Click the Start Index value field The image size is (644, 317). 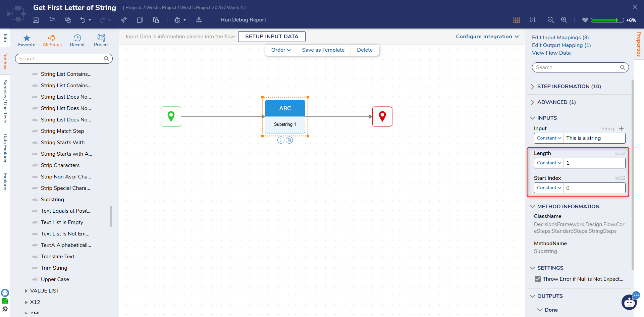pyautogui.click(x=594, y=188)
